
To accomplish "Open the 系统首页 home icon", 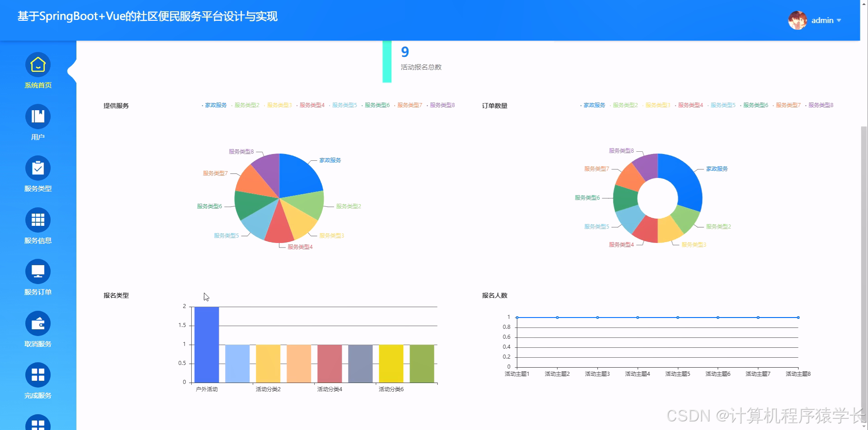I will coord(38,65).
